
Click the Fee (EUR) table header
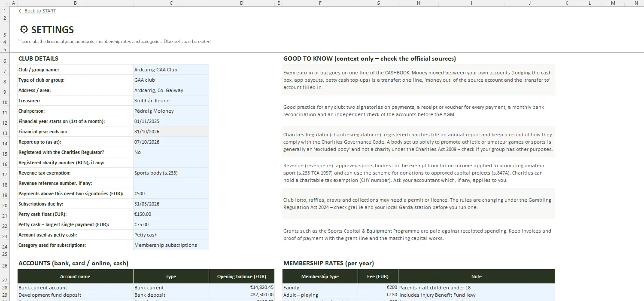[378, 276]
